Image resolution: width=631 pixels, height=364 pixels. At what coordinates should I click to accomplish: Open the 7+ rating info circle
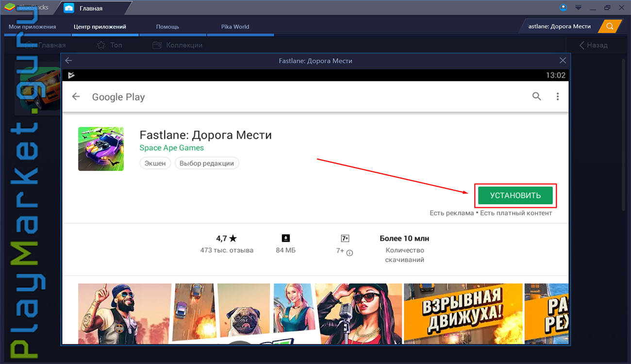[x=349, y=252]
